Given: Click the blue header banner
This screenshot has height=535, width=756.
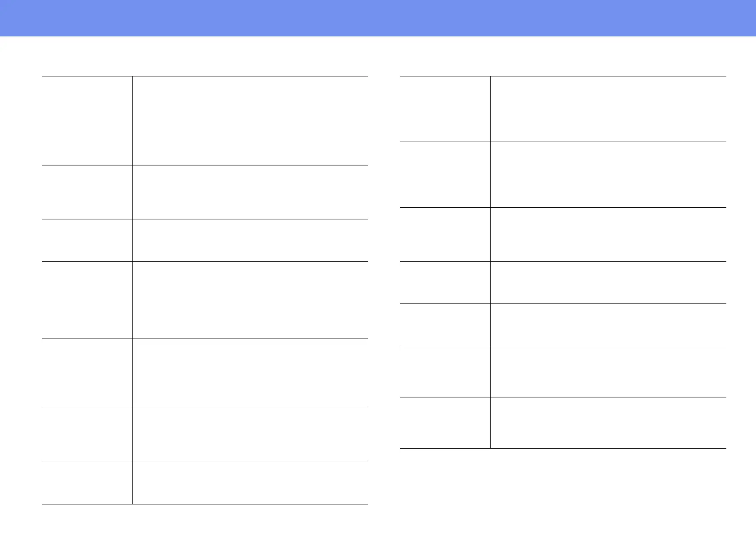Looking at the screenshot, I should coord(378,18).
